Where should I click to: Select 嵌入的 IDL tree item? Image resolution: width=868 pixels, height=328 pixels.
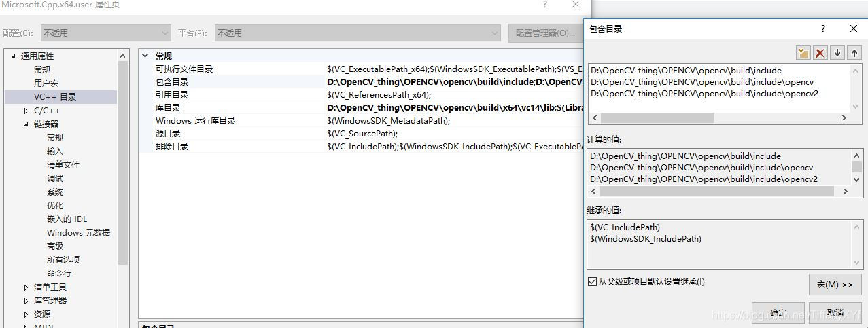[x=67, y=219]
